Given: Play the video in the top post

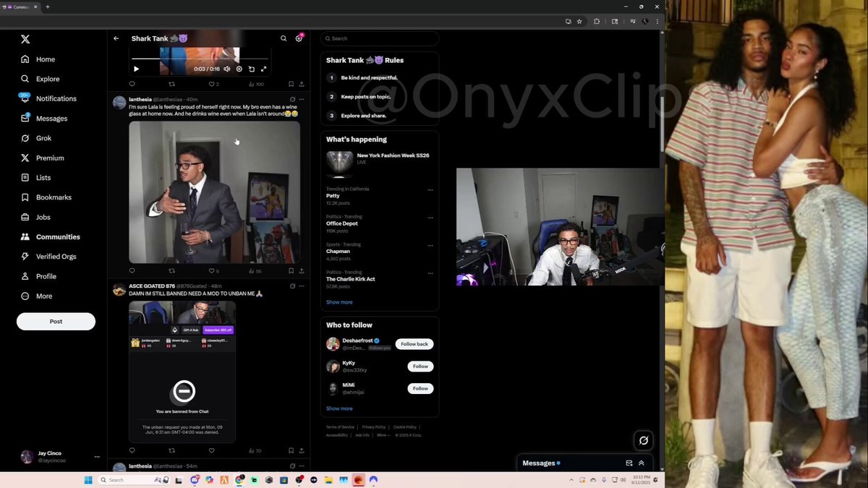Looking at the screenshot, I should click(x=136, y=69).
